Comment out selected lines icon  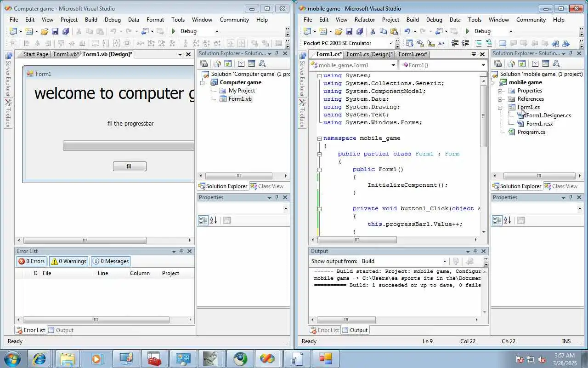click(478, 43)
